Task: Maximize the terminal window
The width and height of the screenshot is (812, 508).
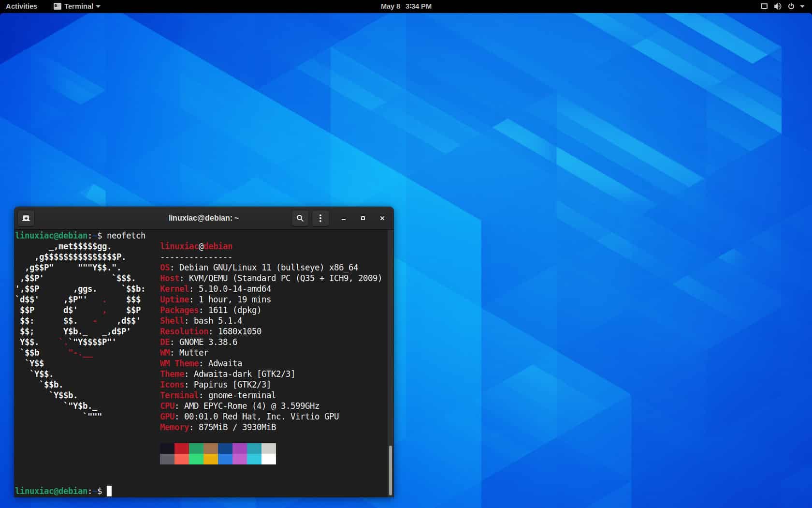Action: (x=362, y=218)
